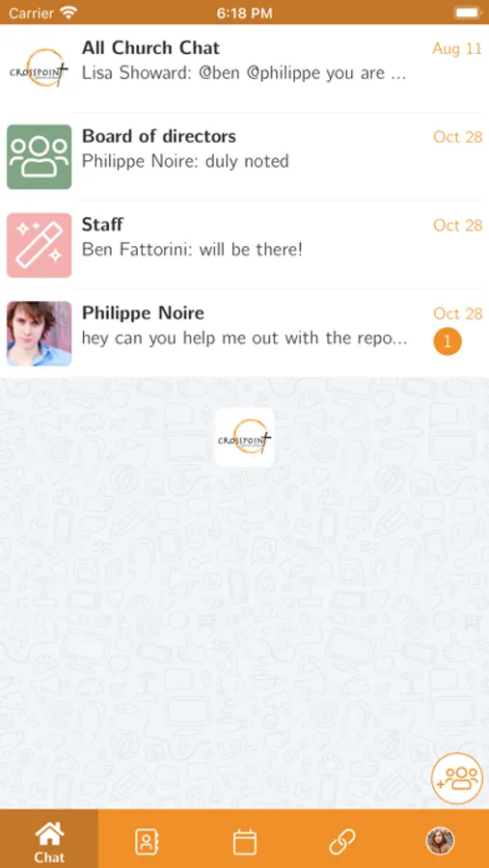The width and height of the screenshot is (489, 868).
Task: Open the Chat home tab
Action: [x=49, y=839]
